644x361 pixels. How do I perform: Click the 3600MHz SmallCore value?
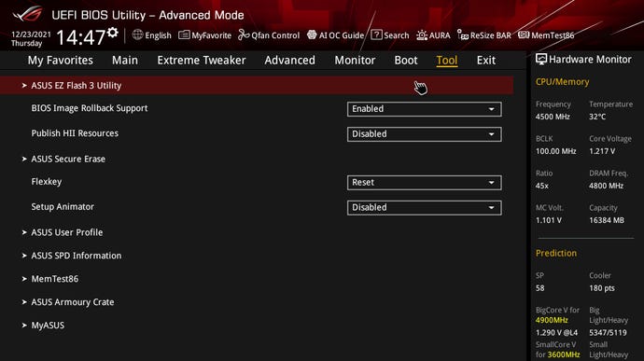pyautogui.click(x=563, y=354)
